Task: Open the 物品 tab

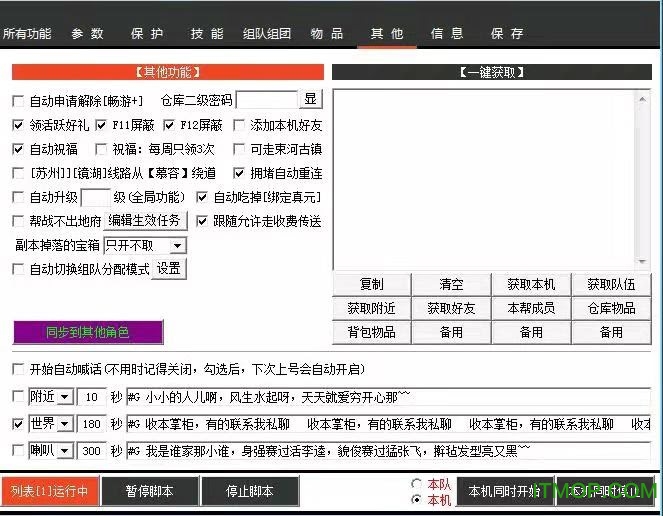Action: [326, 33]
